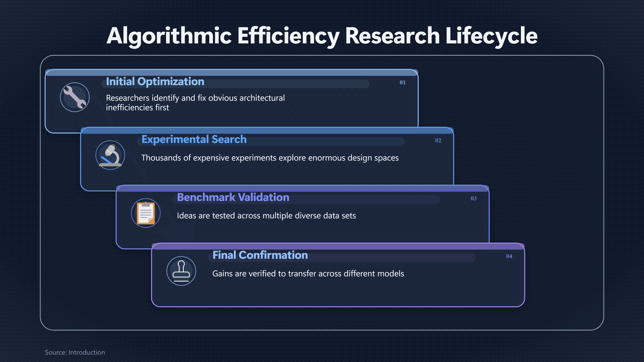The height and width of the screenshot is (362, 644).
Task: Select the Experimental Search heading
Action: [194, 139]
